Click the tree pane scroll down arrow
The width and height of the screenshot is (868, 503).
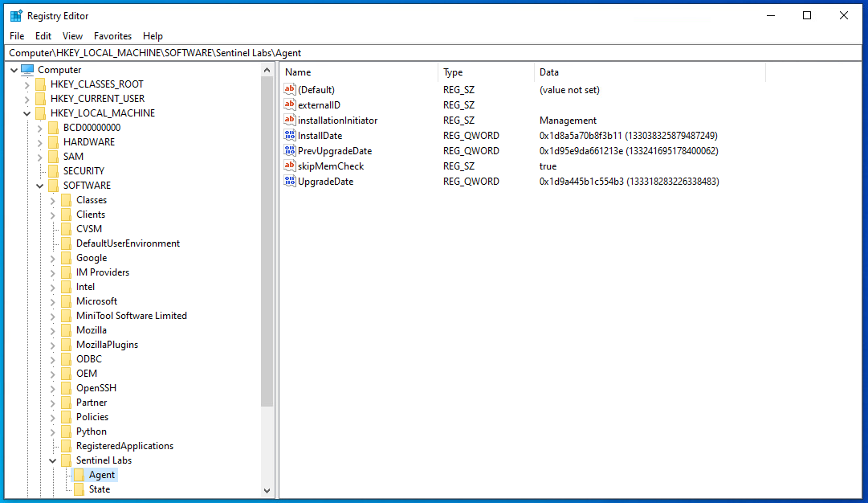pyautogui.click(x=267, y=490)
